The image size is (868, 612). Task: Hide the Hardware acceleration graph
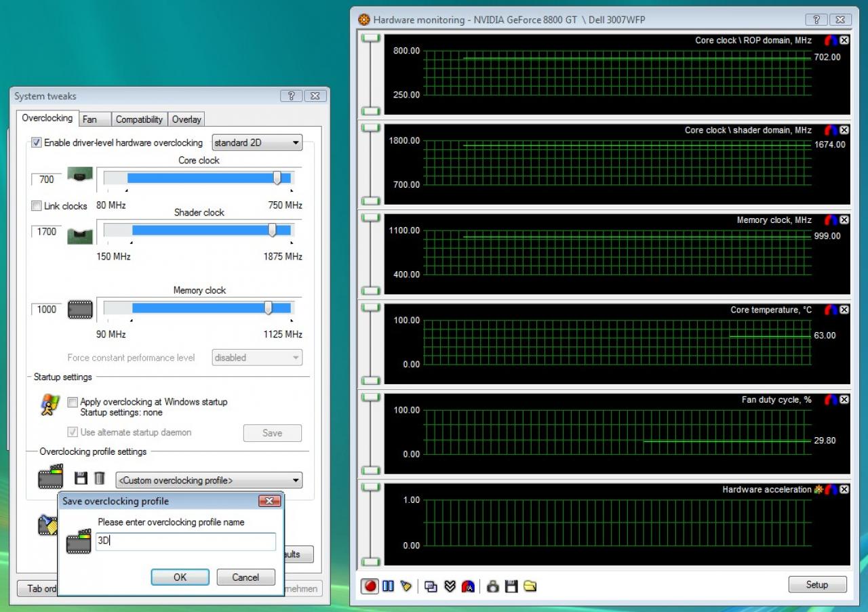click(x=844, y=489)
